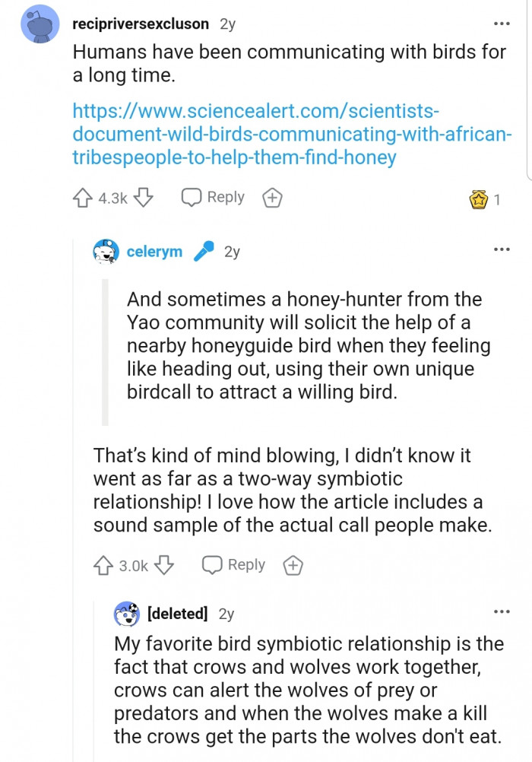Tap the award plus icon under celerym's comment
532x762 pixels.
click(x=292, y=565)
